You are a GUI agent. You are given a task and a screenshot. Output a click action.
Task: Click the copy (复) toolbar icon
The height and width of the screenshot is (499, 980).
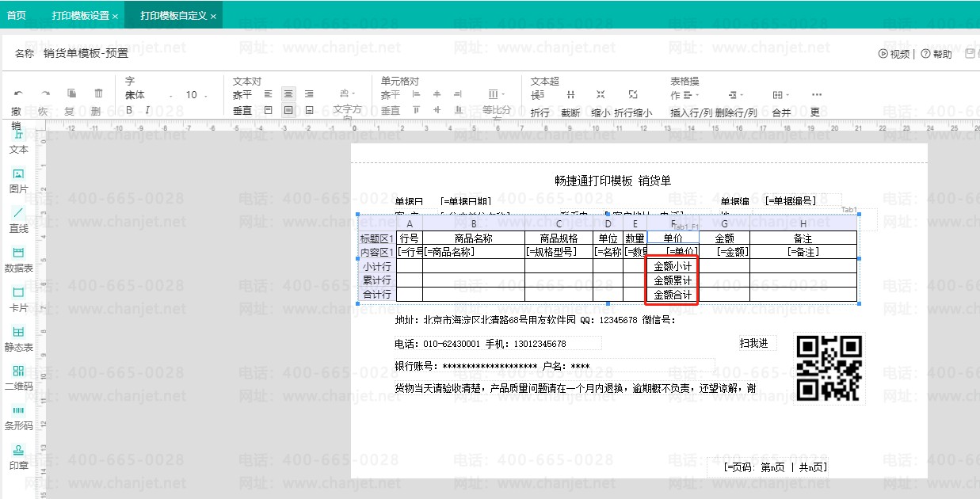[x=71, y=93]
